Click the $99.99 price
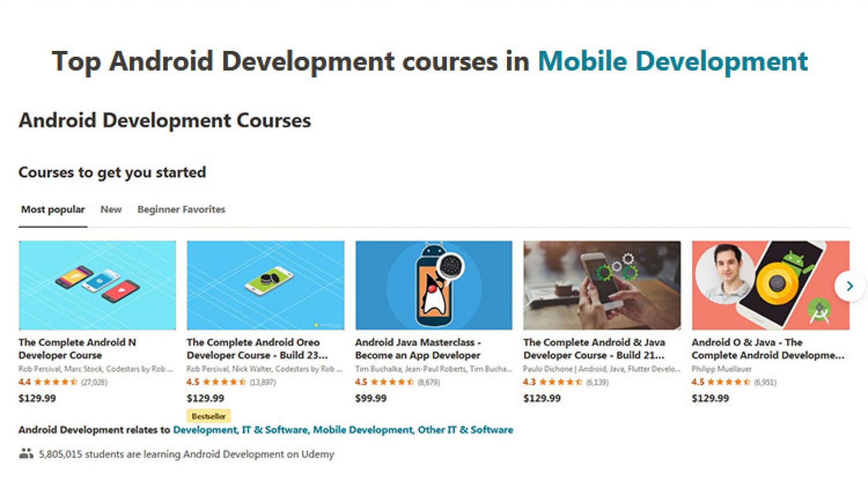The width and height of the screenshot is (868, 488). tap(371, 398)
